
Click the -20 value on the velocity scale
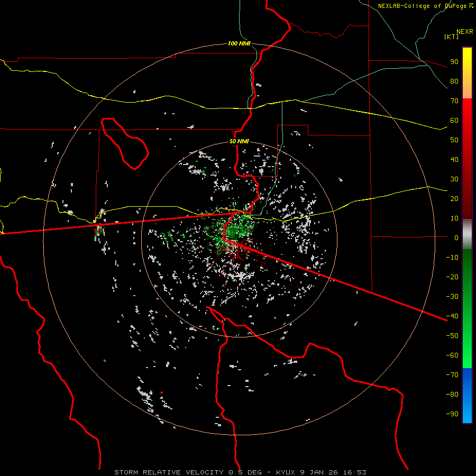(452, 277)
